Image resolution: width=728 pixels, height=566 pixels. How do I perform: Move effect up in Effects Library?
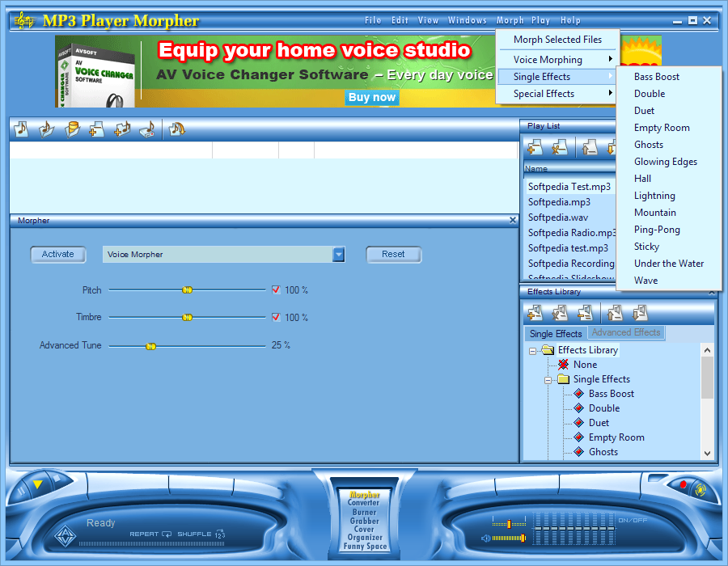point(616,313)
